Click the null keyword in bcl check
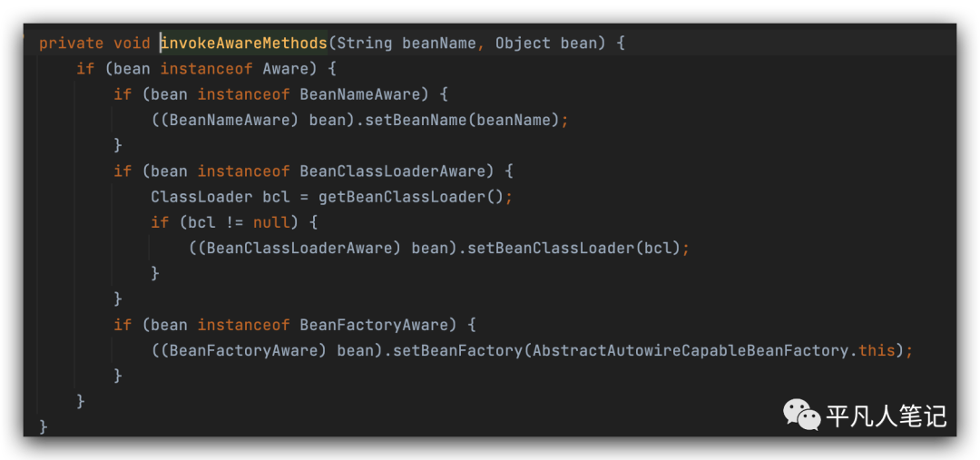Image resolution: width=980 pixels, height=460 pixels. pyautogui.click(x=271, y=222)
